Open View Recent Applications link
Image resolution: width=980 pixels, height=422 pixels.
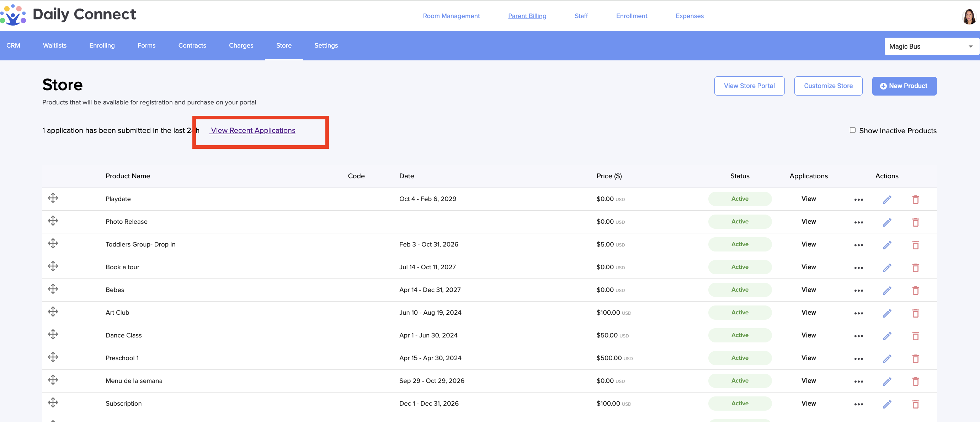pyautogui.click(x=253, y=130)
